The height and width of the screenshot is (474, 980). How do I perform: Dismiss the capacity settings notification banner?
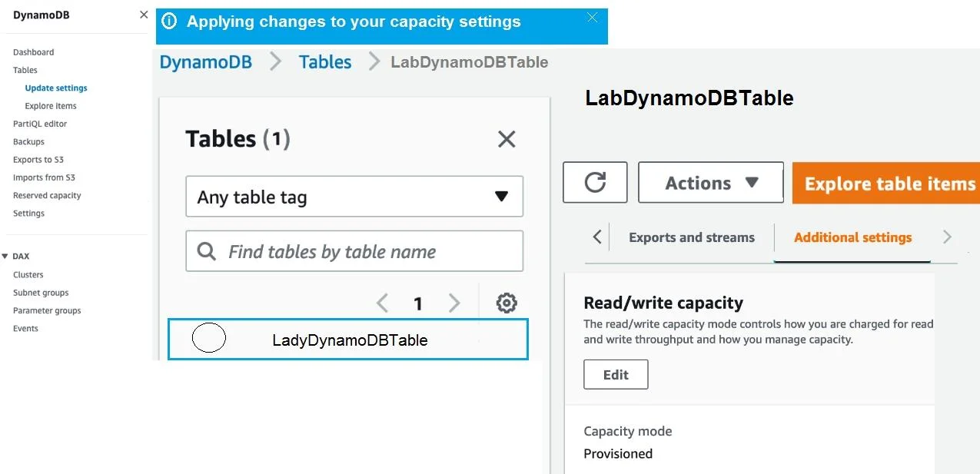click(592, 18)
